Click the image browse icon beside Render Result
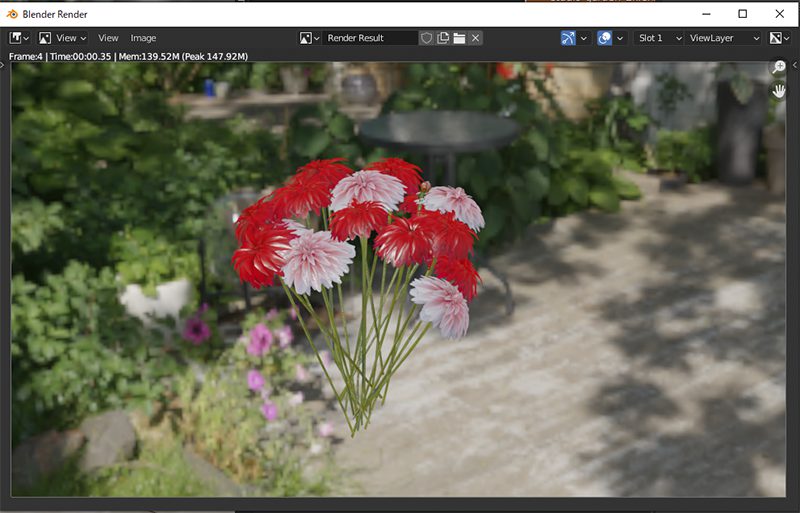 tap(309, 38)
